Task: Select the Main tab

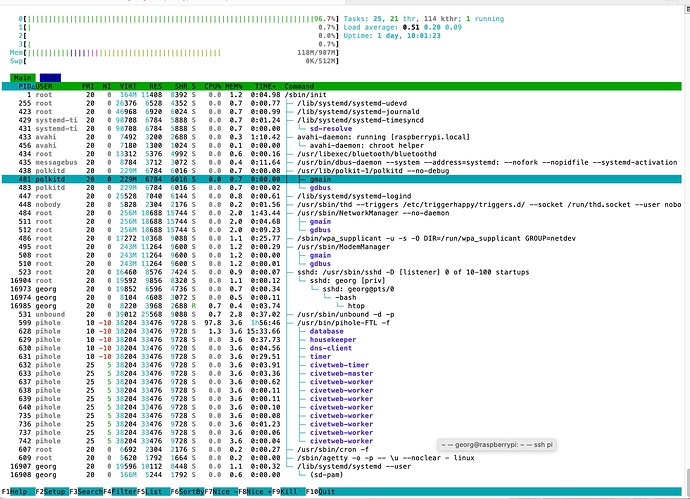Action: point(24,77)
